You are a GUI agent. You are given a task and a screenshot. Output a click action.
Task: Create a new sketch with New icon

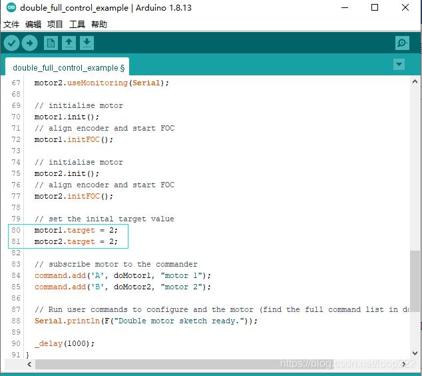[x=51, y=43]
